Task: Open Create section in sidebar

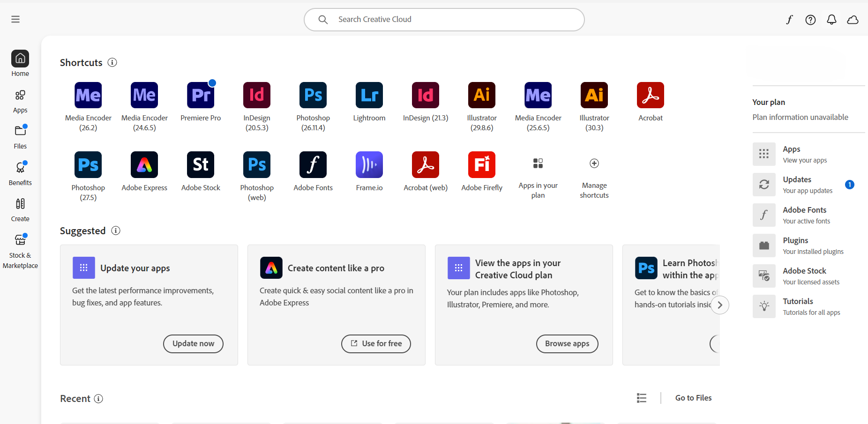Action: (20, 209)
